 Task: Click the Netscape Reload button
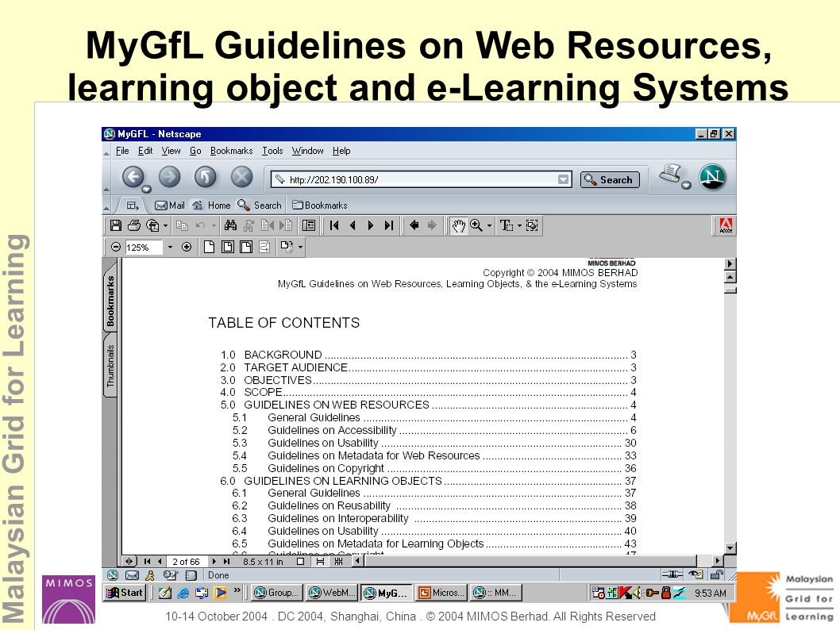click(205, 177)
